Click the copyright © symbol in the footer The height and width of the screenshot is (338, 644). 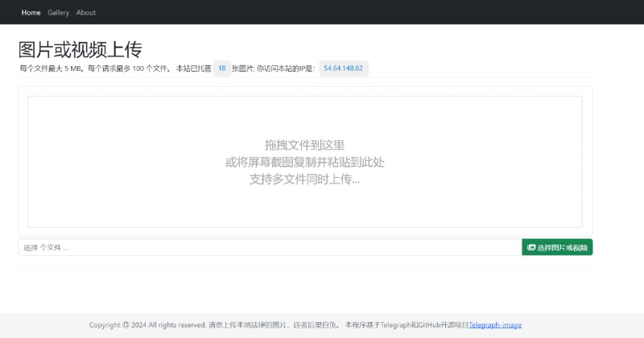(x=125, y=325)
